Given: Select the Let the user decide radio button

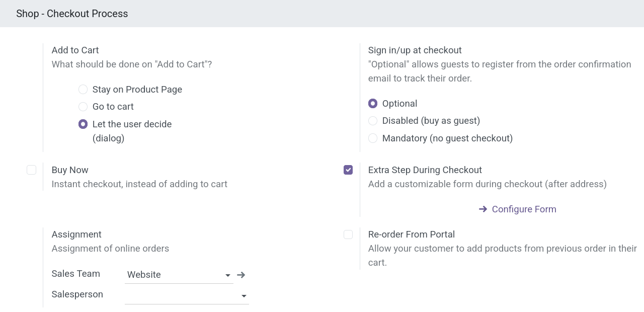Looking at the screenshot, I should coord(83,124).
